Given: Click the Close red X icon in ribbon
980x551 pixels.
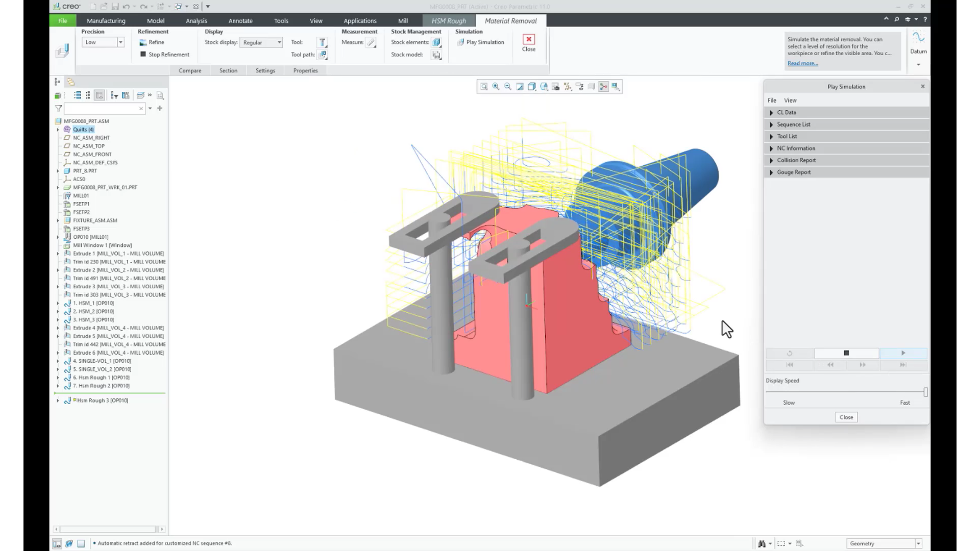Looking at the screenshot, I should [x=529, y=39].
